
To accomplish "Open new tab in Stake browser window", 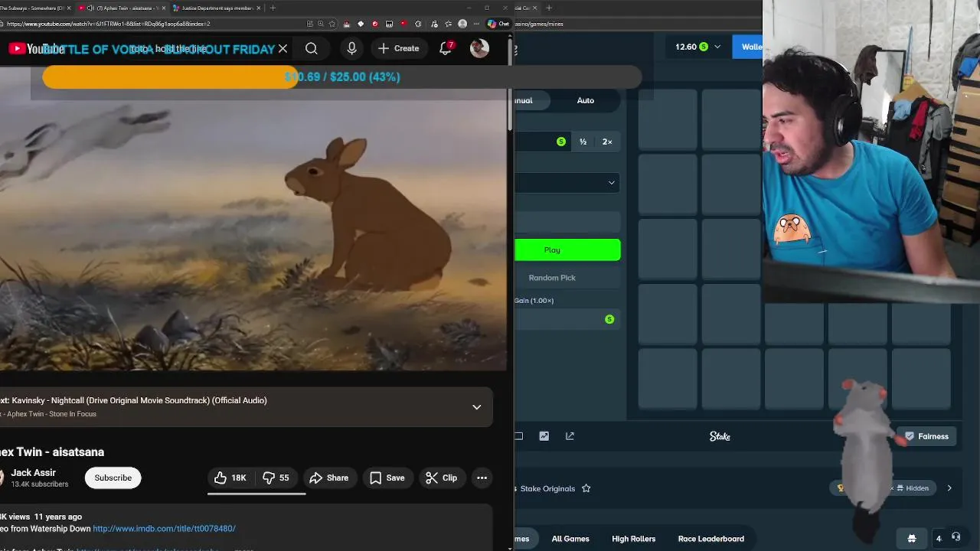I will click(x=549, y=8).
